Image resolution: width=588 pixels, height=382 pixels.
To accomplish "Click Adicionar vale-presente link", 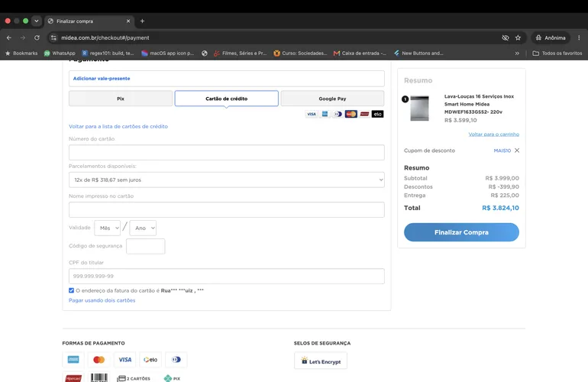I will pos(102,79).
